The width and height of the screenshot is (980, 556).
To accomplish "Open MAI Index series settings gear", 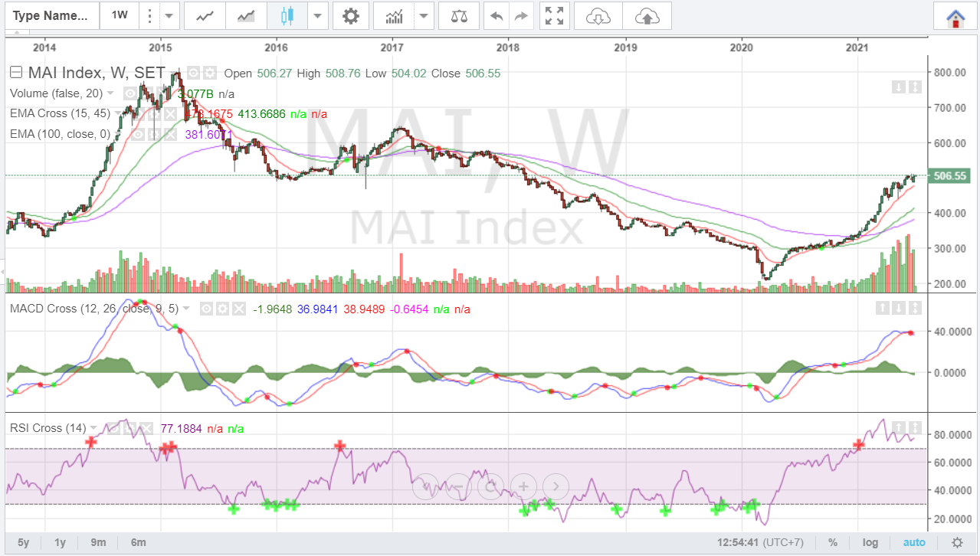I will click(208, 73).
